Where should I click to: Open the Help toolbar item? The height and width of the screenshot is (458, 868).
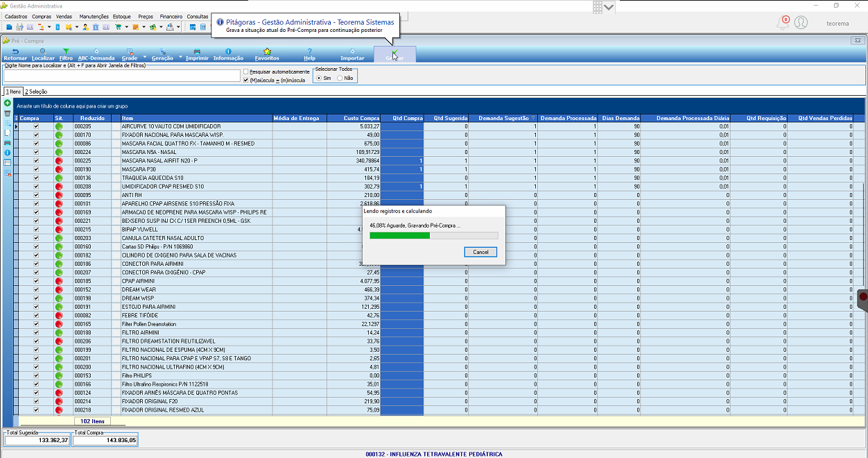(x=309, y=55)
